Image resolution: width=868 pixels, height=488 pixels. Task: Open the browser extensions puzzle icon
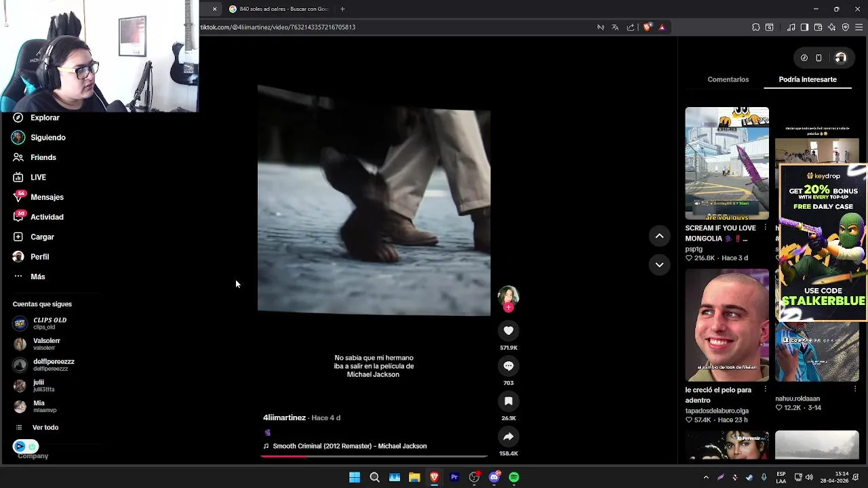[756, 27]
